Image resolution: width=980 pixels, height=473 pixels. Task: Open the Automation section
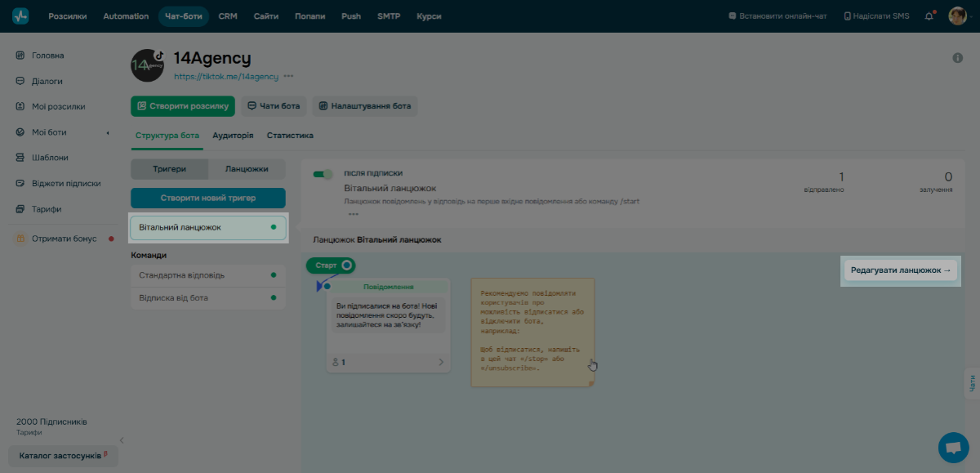click(126, 16)
